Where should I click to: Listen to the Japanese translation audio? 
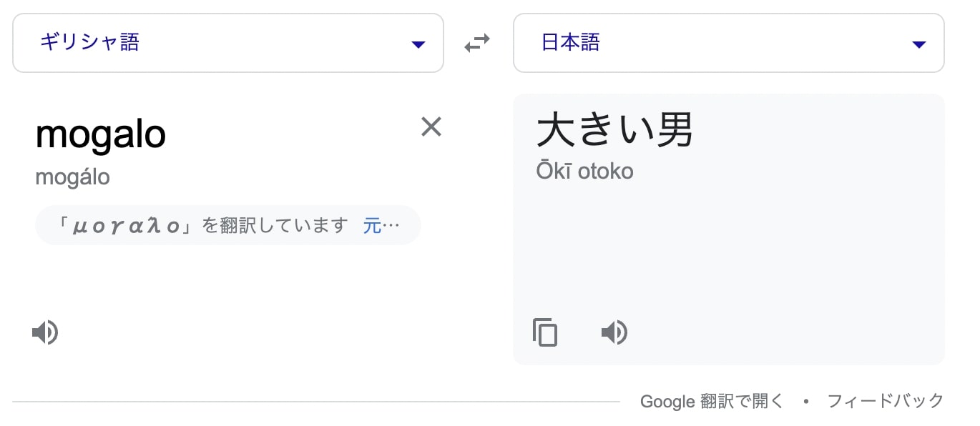pos(614,332)
